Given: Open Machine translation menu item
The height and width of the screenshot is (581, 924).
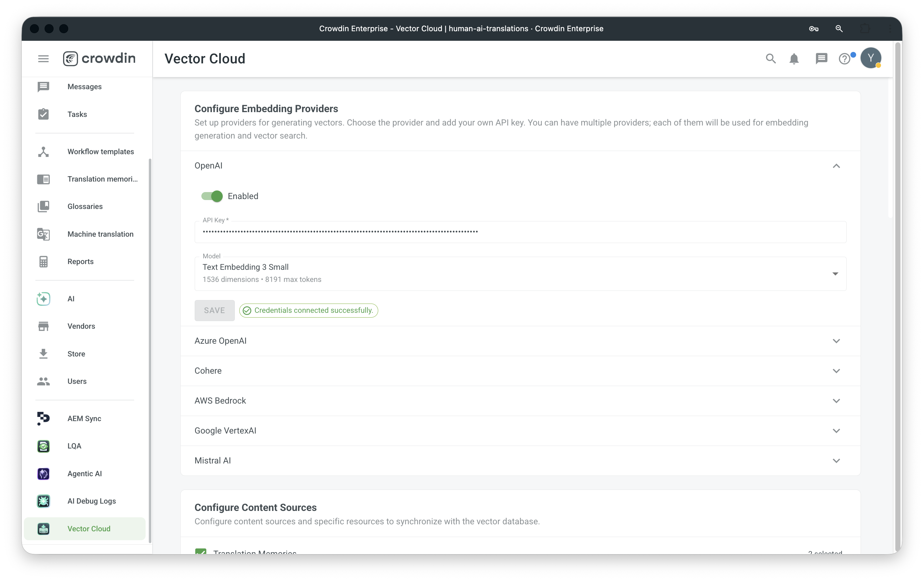Looking at the screenshot, I should tap(101, 234).
